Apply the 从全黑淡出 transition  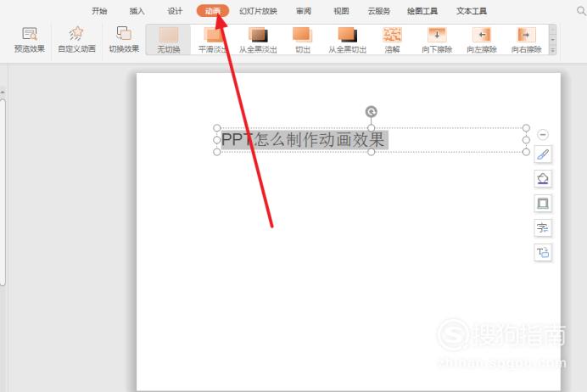coord(258,40)
